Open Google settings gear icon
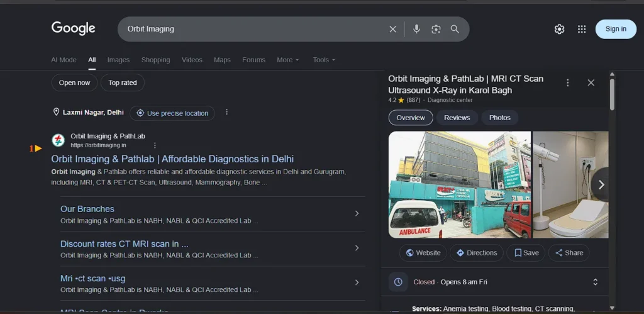This screenshot has height=314, width=644. pyautogui.click(x=559, y=29)
